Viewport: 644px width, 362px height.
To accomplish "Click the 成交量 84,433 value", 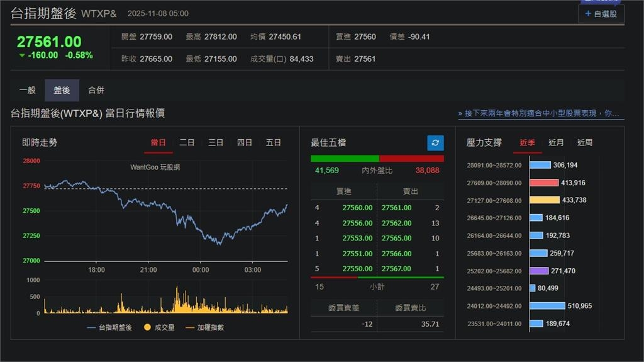I will click(301, 59).
